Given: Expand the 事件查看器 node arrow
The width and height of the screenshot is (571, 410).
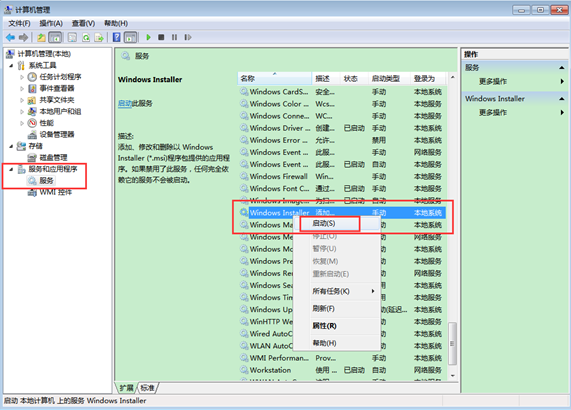Looking at the screenshot, I should point(22,88).
